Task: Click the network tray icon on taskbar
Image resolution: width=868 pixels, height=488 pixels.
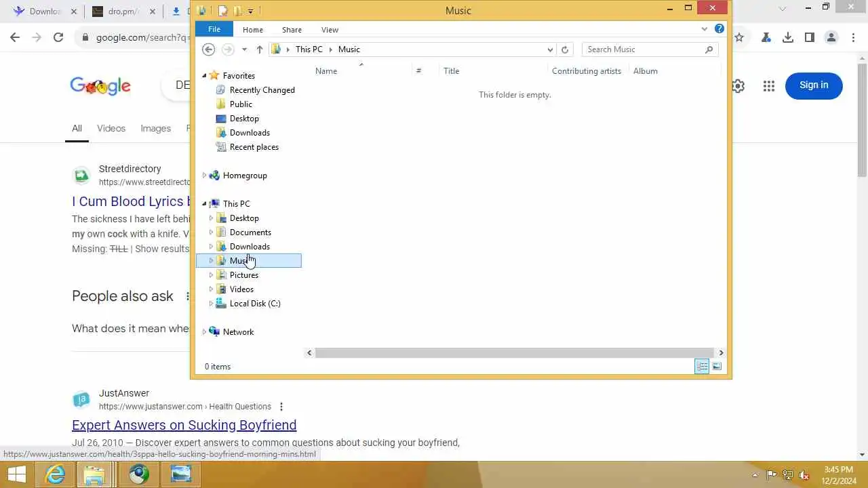Action: click(x=788, y=475)
